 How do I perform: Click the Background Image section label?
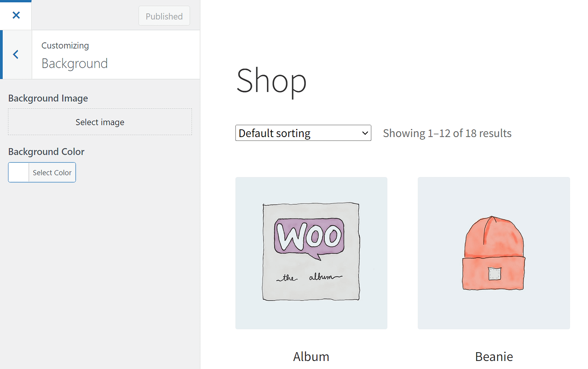[48, 98]
